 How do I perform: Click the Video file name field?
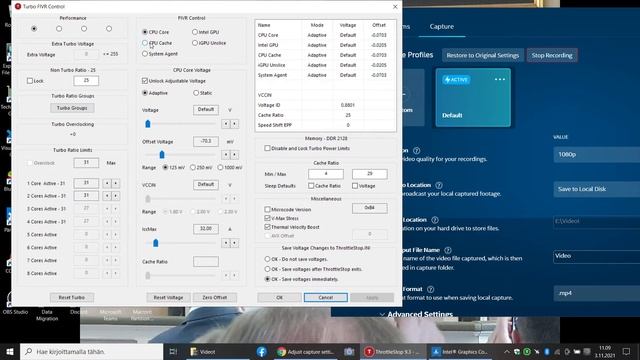pyautogui.click(x=596, y=256)
